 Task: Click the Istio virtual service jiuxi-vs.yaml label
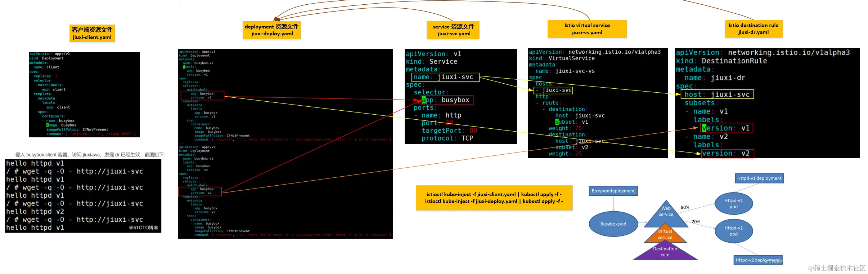pos(587,29)
